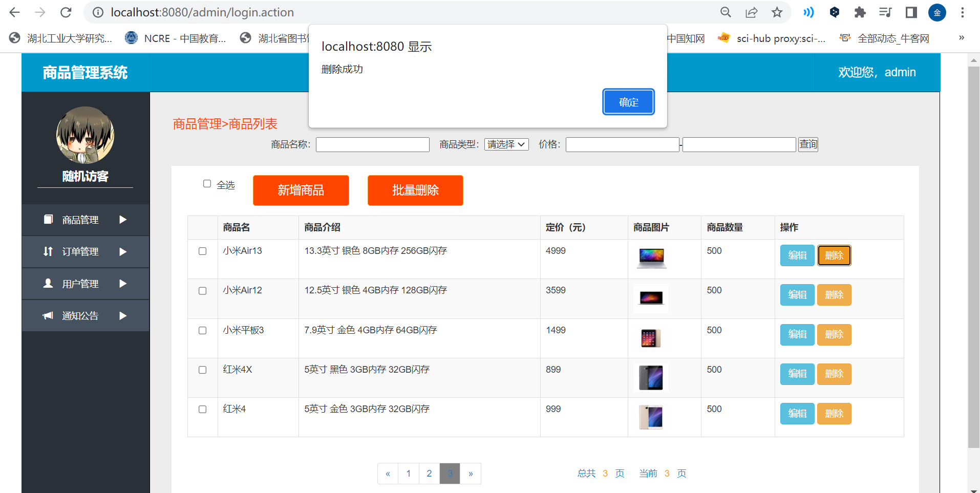Click the 用户管理 person icon
The width and height of the screenshot is (980, 493).
[x=48, y=283]
